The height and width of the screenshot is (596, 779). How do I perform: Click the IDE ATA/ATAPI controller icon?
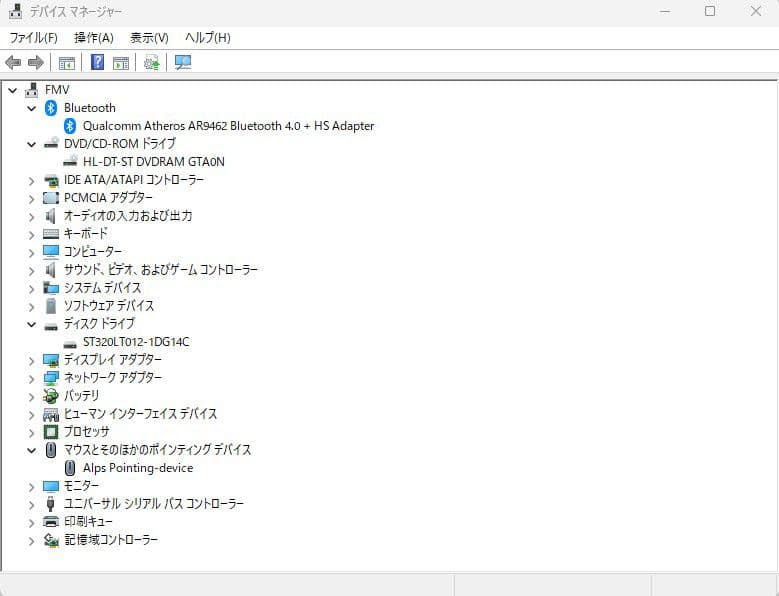coord(51,180)
